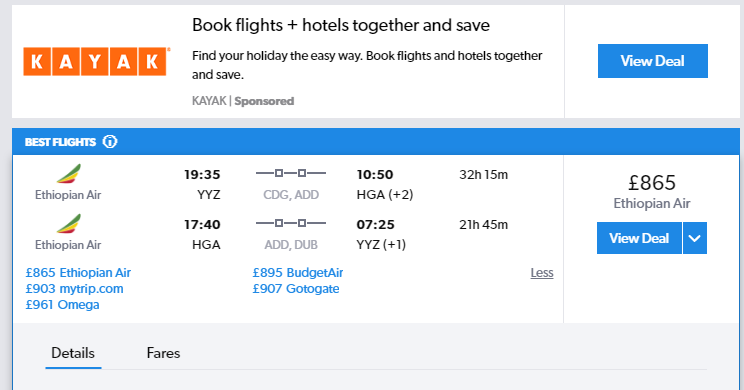This screenshot has width=744, height=390.
Task: Collapse provider list with Less link
Action: click(542, 273)
